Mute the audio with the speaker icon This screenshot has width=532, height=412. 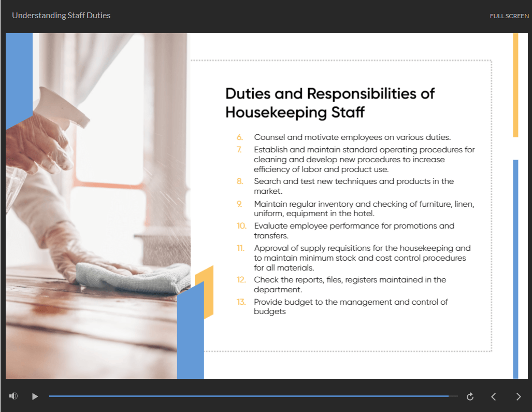pos(13,396)
